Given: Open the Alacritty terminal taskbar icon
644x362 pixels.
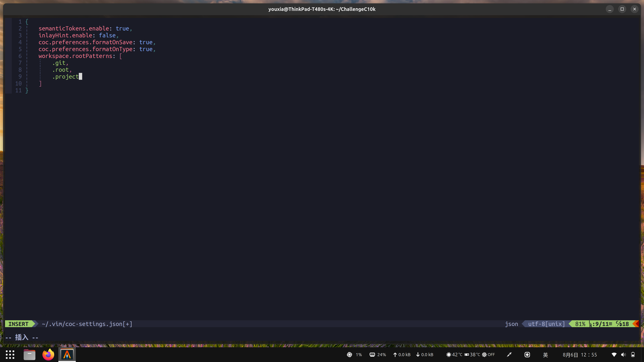Looking at the screenshot, I should (x=67, y=354).
